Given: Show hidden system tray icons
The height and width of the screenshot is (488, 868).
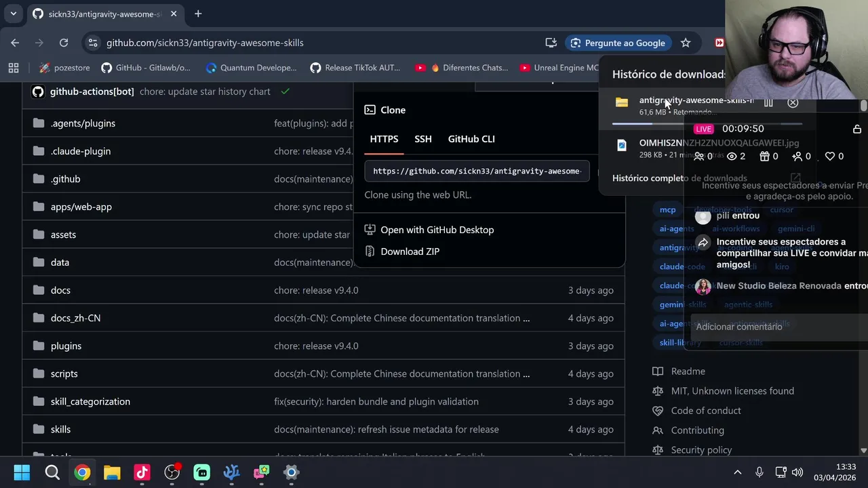Looking at the screenshot, I should tap(738, 472).
